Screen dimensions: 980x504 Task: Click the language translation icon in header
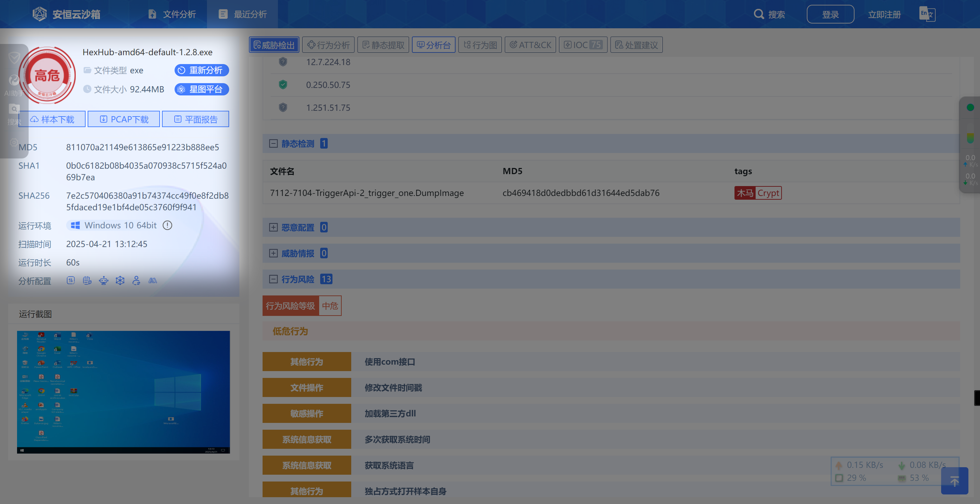click(927, 14)
